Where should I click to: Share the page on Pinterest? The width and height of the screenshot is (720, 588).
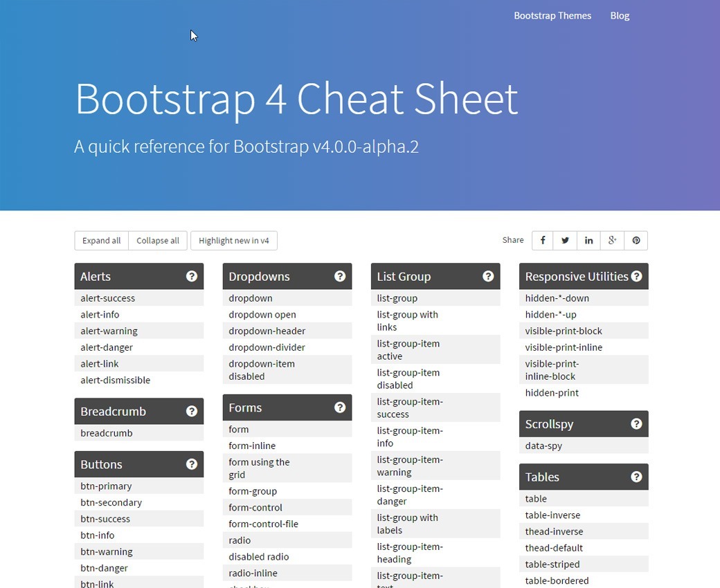tap(636, 241)
